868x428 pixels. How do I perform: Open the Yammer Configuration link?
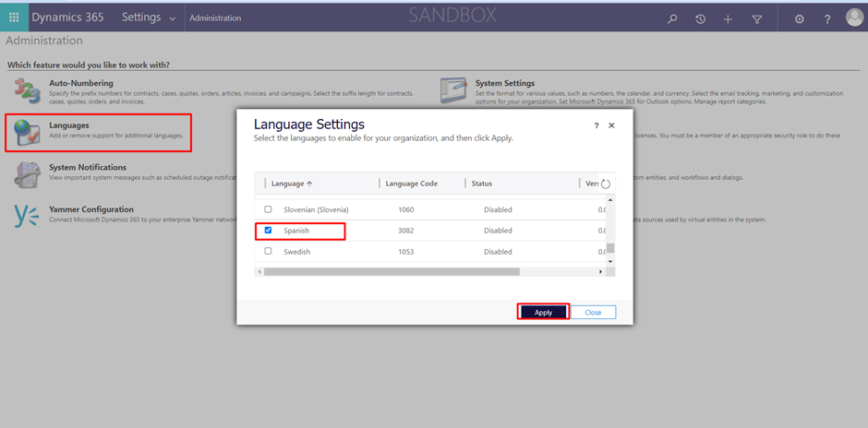(91, 209)
